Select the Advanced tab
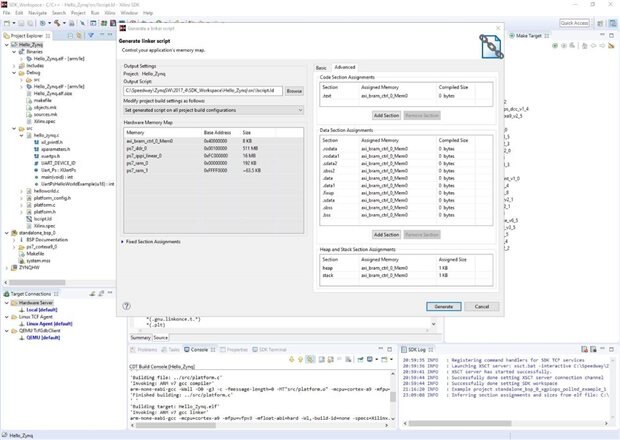The image size is (620, 440). tap(345, 67)
